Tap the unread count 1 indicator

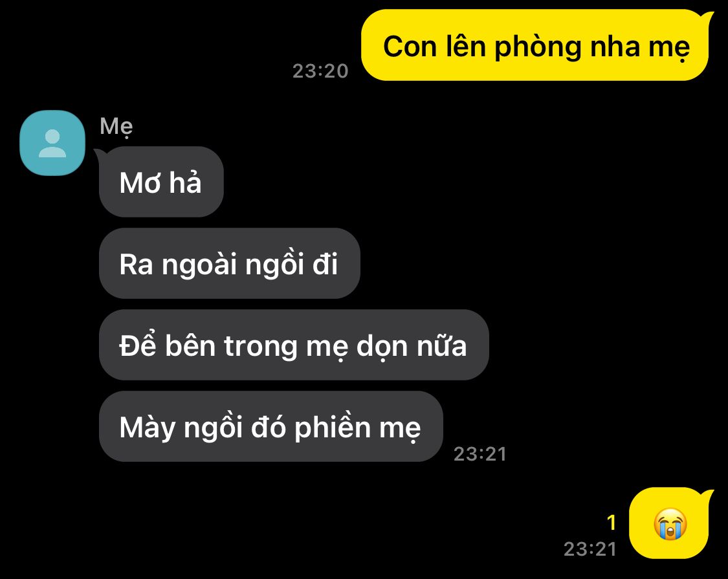[612, 523]
